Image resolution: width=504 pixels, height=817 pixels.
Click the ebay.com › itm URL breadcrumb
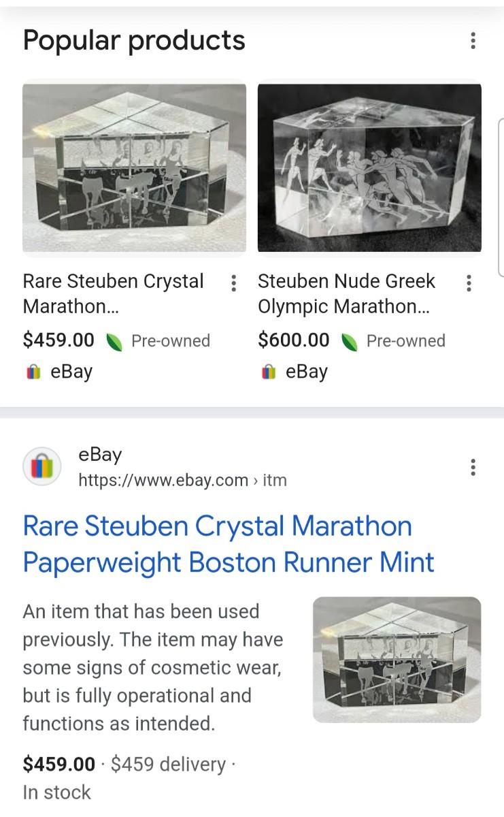pyautogui.click(x=182, y=480)
